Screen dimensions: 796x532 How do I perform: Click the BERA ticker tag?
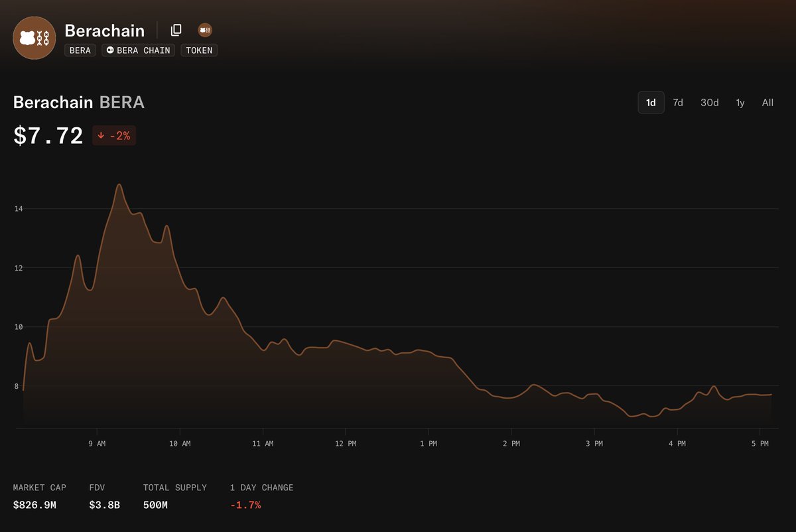pyautogui.click(x=80, y=50)
